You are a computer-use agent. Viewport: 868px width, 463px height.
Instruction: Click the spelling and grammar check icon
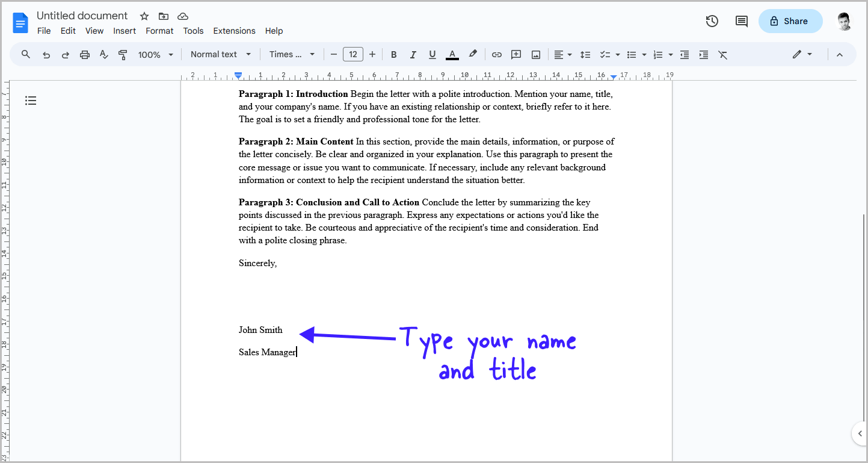pyautogui.click(x=103, y=54)
